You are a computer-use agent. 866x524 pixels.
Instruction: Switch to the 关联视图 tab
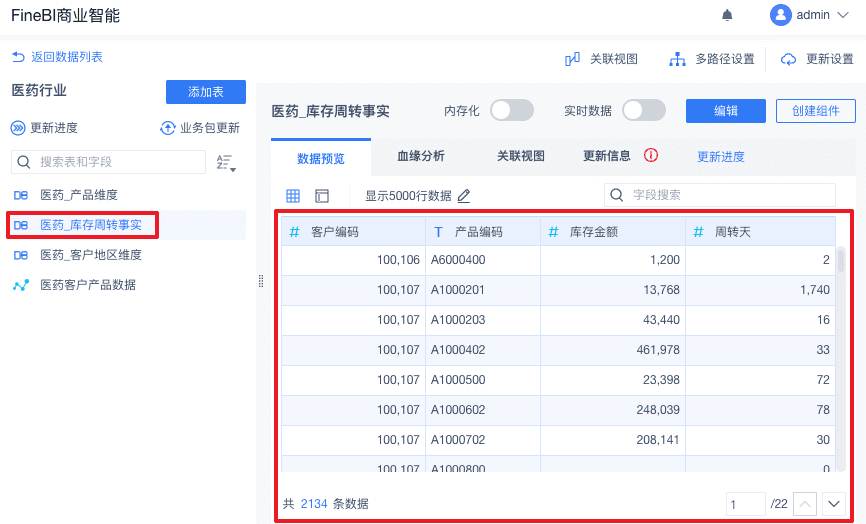pos(521,156)
